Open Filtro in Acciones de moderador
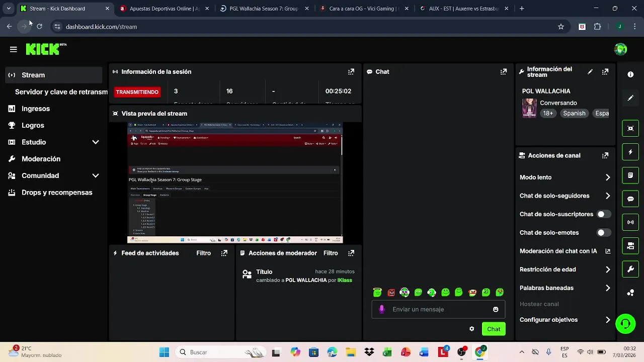 (331, 253)
